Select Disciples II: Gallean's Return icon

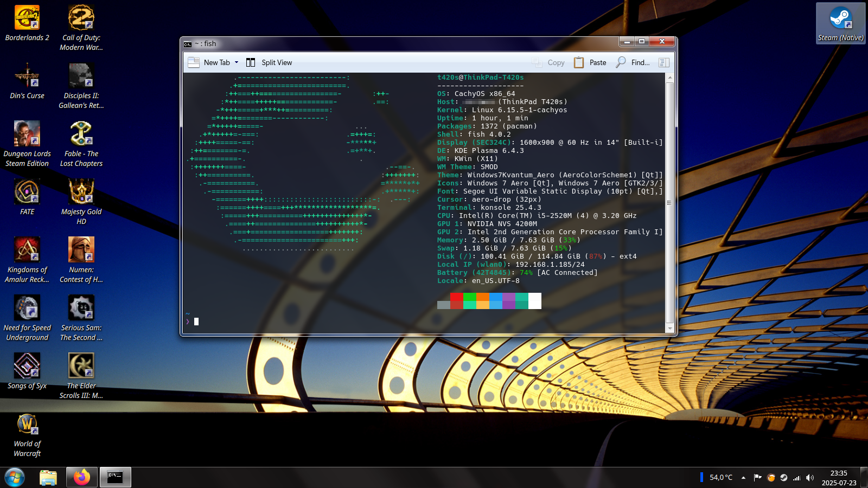[81, 86]
